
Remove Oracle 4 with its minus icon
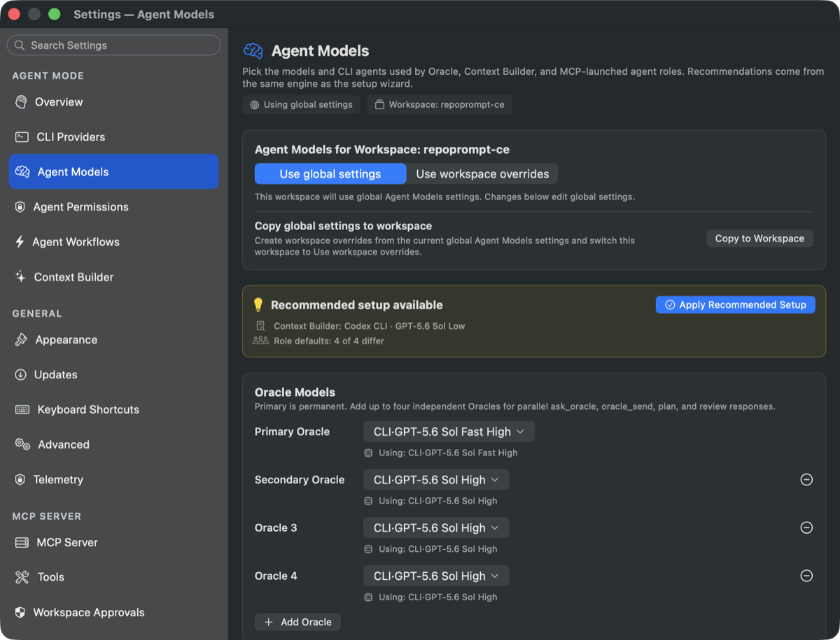click(x=806, y=576)
